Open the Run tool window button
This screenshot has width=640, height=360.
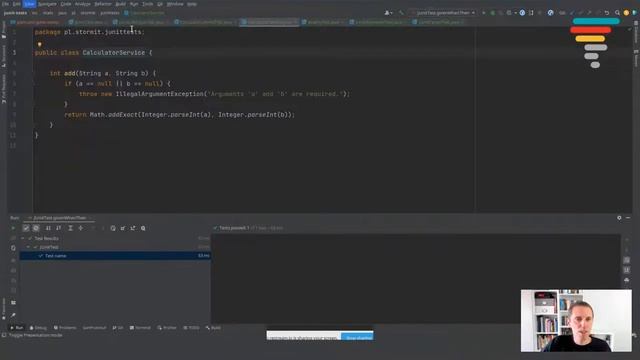point(17,328)
